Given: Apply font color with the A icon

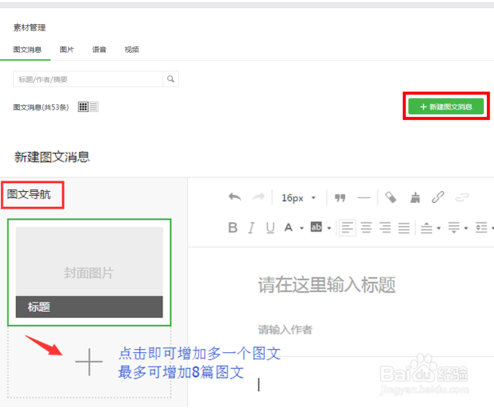Looking at the screenshot, I should [x=288, y=228].
